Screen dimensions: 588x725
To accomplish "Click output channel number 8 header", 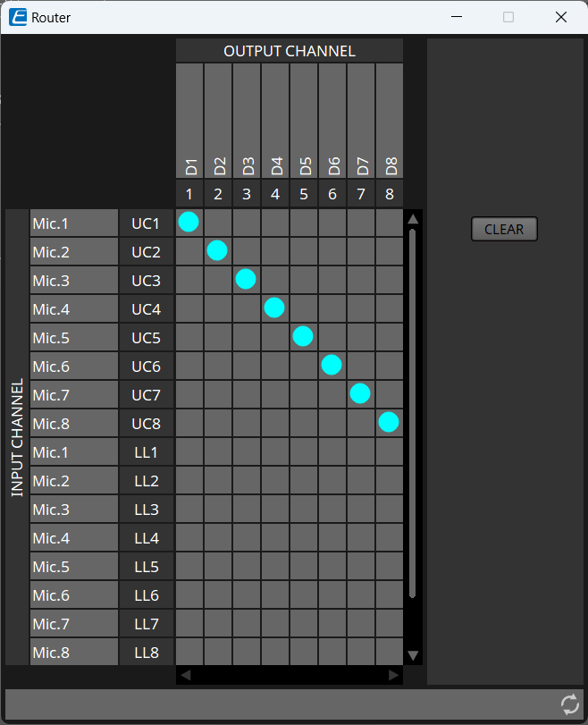I will 390,194.
